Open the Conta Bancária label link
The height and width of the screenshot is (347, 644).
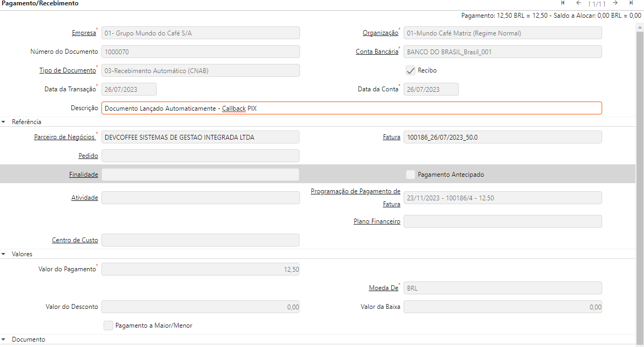377,52
